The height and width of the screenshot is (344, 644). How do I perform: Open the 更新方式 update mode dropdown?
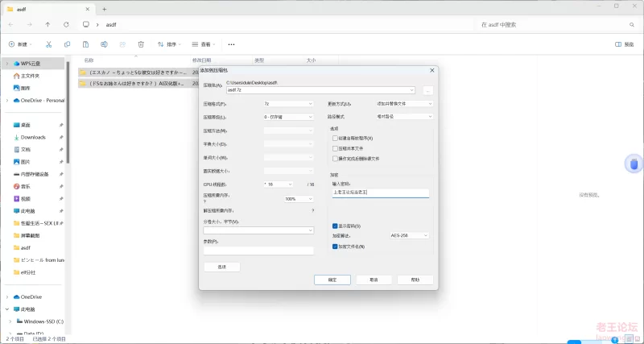(405, 104)
